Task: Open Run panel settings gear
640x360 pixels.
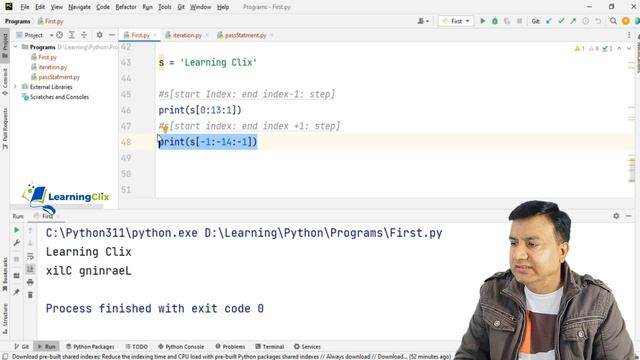Action: pos(616,216)
